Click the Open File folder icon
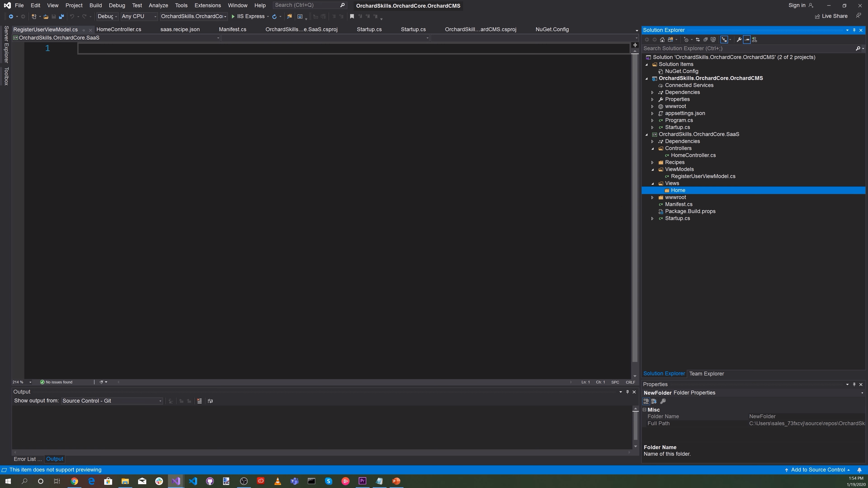 tap(46, 16)
